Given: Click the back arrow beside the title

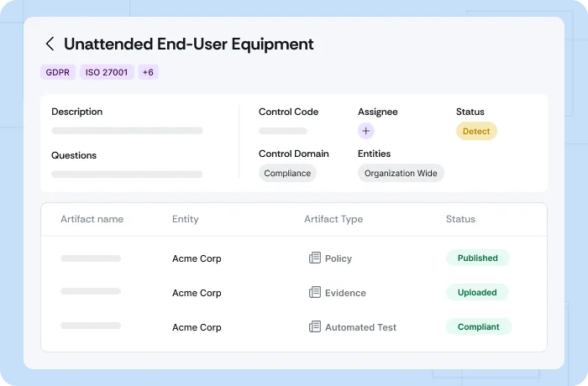Looking at the screenshot, I should (x=50, y=44).
